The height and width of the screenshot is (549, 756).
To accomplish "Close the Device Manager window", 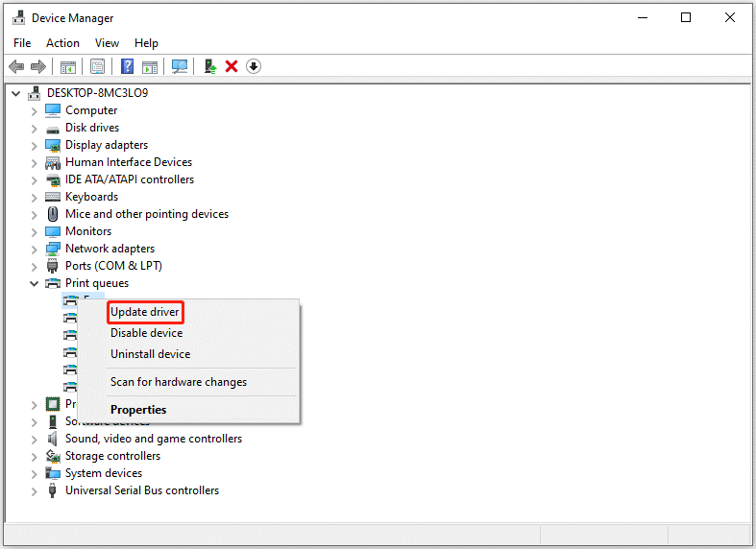I will [729, 18].
